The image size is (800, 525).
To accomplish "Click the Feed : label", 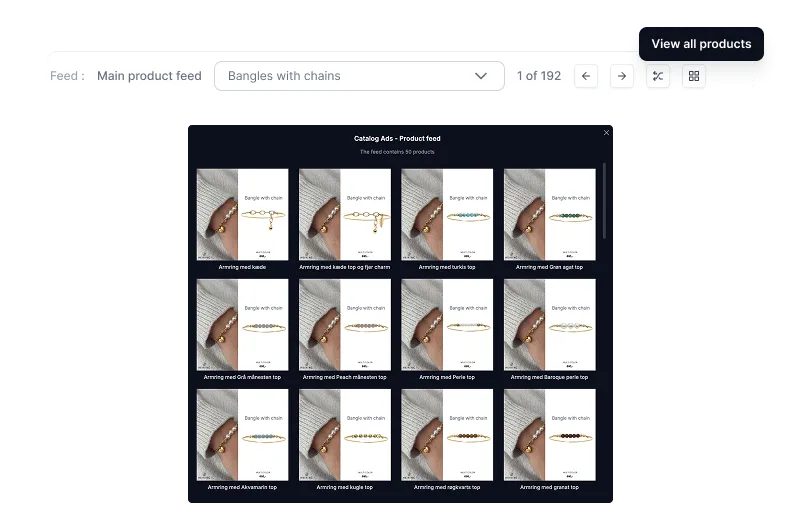I will (67, 76).
